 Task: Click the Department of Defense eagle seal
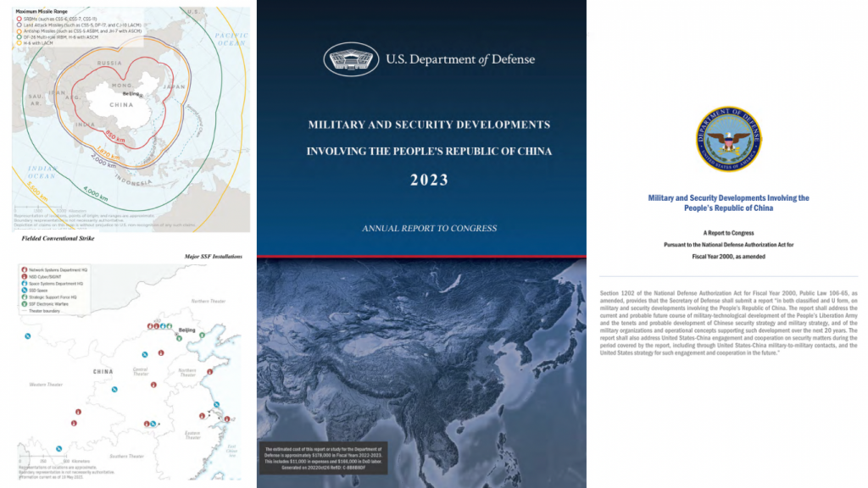coord(728,140)
